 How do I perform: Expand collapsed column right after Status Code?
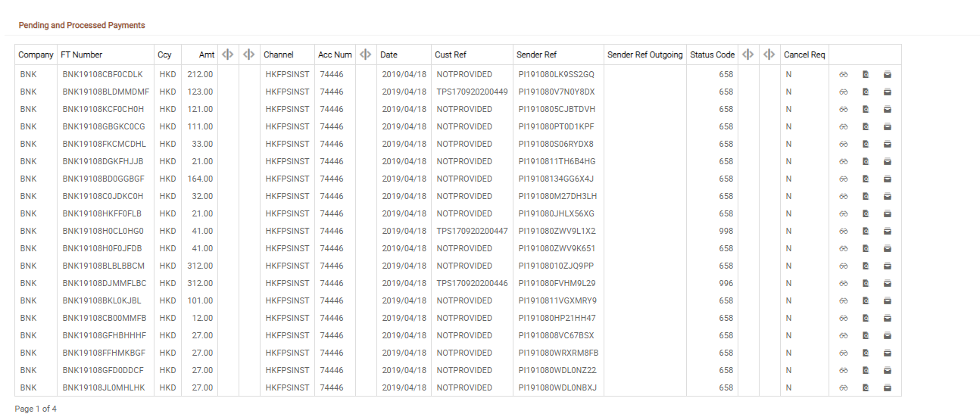click(x=748, y=54)
